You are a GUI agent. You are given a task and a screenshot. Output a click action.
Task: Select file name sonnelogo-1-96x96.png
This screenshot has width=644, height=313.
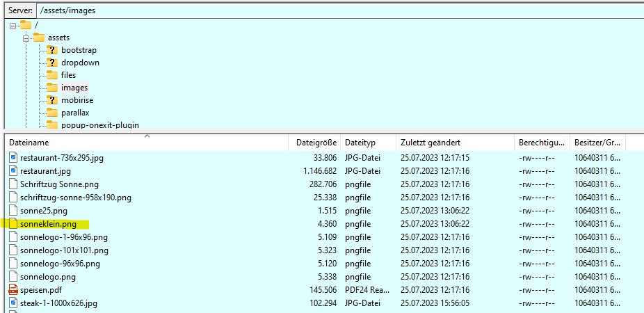pyautogui.click(x=64, y=237)
